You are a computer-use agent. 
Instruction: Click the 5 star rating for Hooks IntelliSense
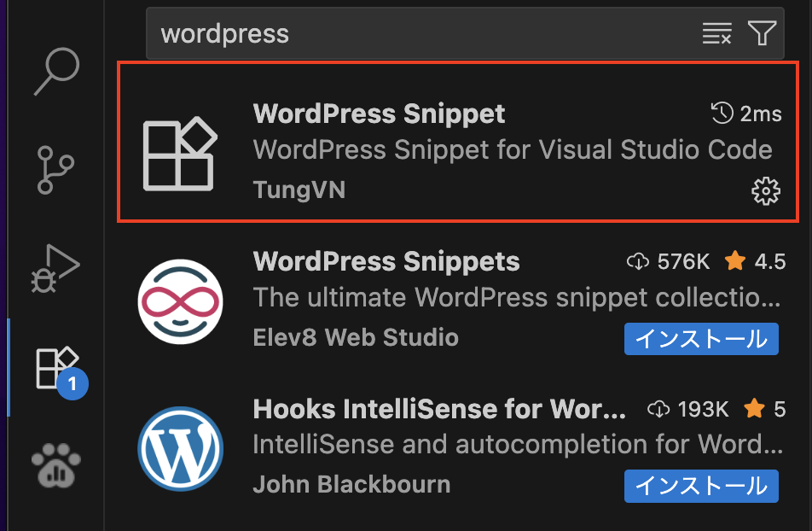[x=765, y=409]
